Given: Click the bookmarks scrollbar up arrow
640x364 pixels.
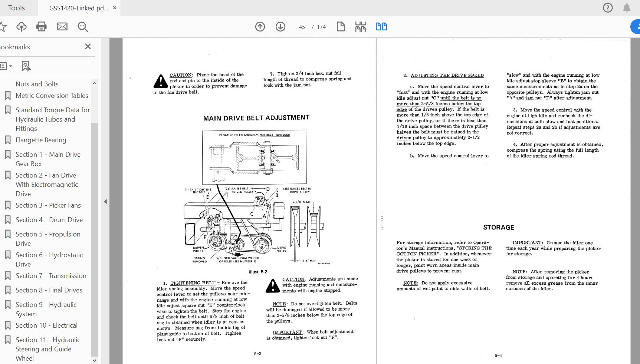Looking at the screenshot, I should click(94, 83).
